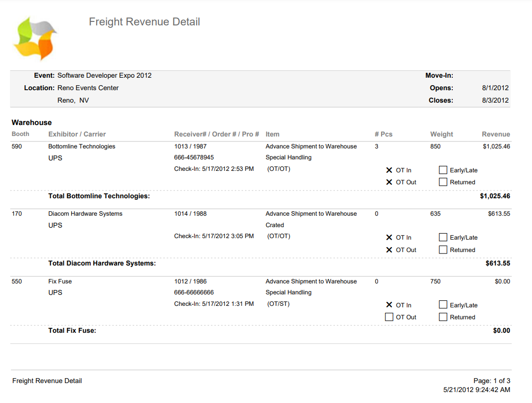Enable OT Out checkbox for Fix Fuse
Image resolution: width=532 pixels, height=403 pixels.
390,317
